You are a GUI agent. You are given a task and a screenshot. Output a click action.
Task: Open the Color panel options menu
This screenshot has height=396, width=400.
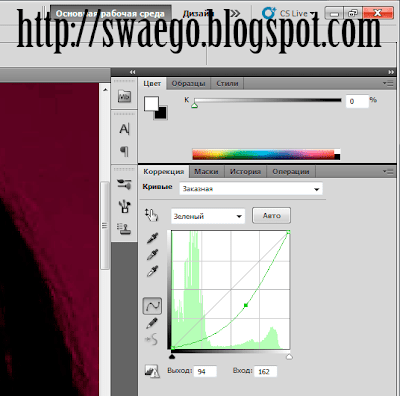388,83
